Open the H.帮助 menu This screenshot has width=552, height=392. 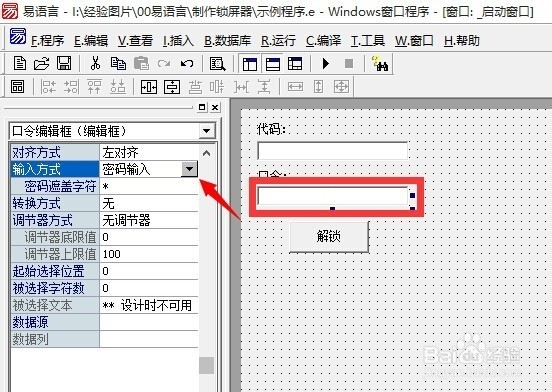click(462, 41)
